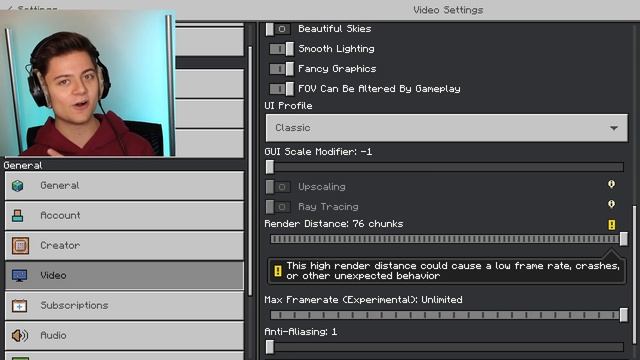Click the Render Distance slider handle
Screen dimensions: 640x360
click(x=624, y=239)
